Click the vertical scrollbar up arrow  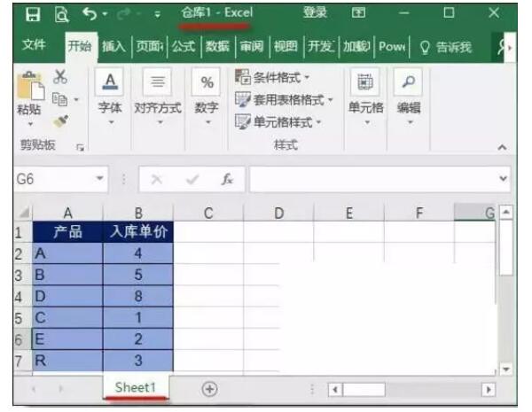pyautogui.click(x=506, y=213)
